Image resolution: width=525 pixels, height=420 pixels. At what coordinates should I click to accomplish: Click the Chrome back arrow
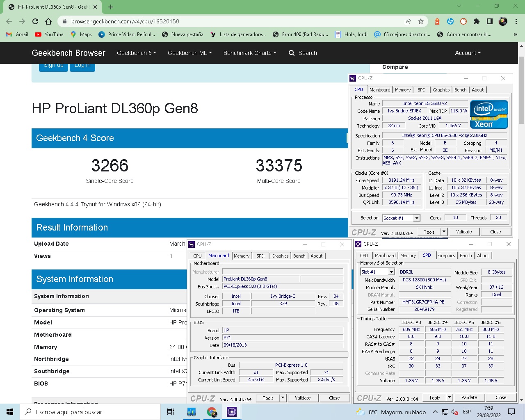click(9, 21)
